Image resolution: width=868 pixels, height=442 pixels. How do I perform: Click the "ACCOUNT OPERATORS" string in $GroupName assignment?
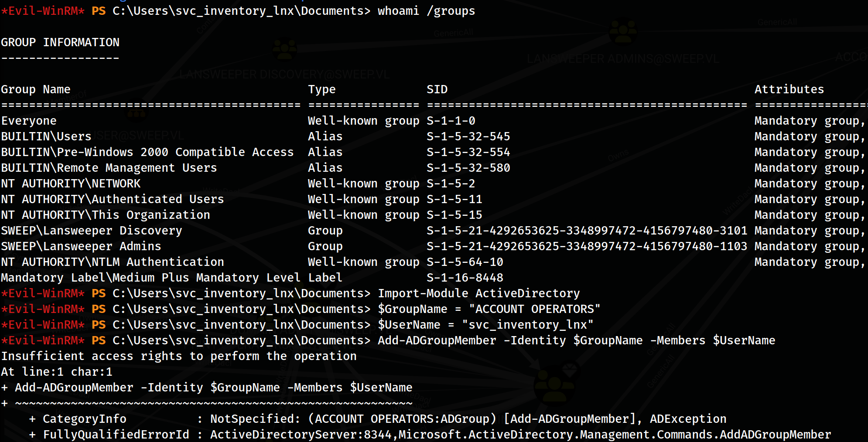pyautogui.click(x=534, y=309)
